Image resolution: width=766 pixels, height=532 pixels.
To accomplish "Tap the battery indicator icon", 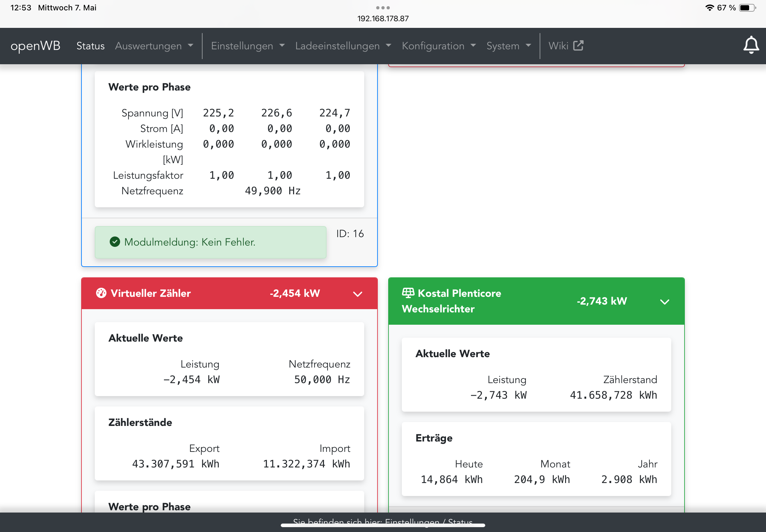I will click(747, 8).
